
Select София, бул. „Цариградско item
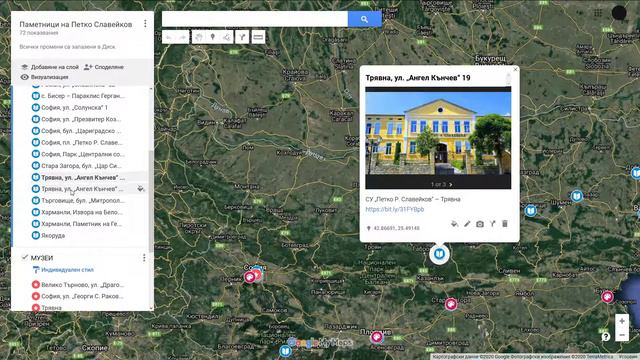[77, 131]
